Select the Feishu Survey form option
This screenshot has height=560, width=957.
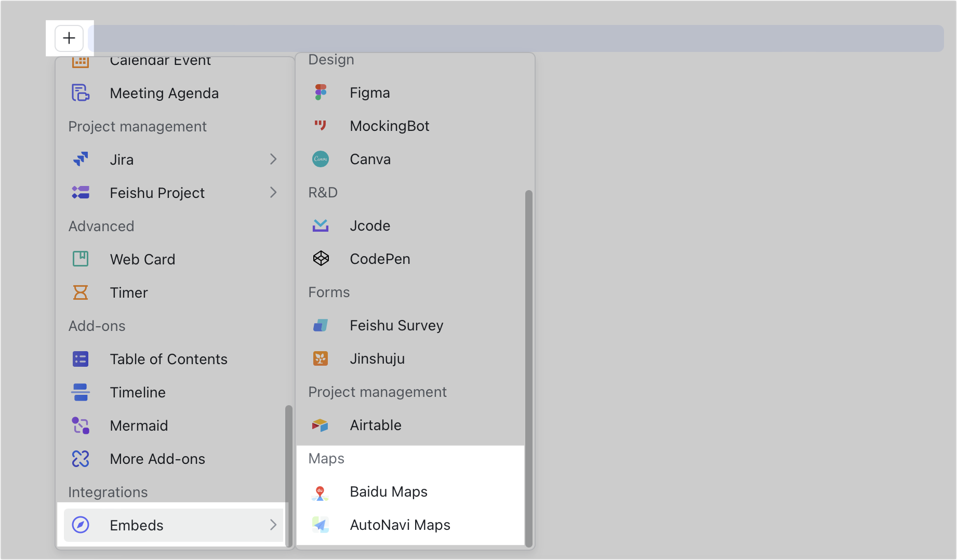(x=396, y=325)
